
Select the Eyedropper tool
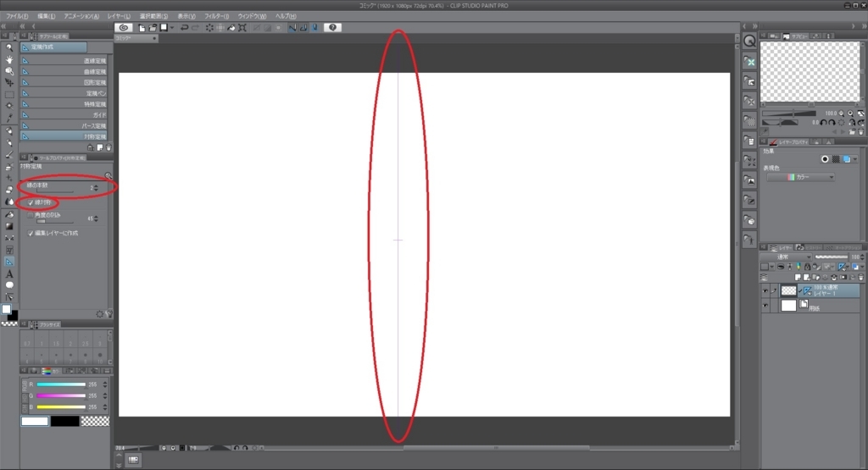[x=9, y=117]
